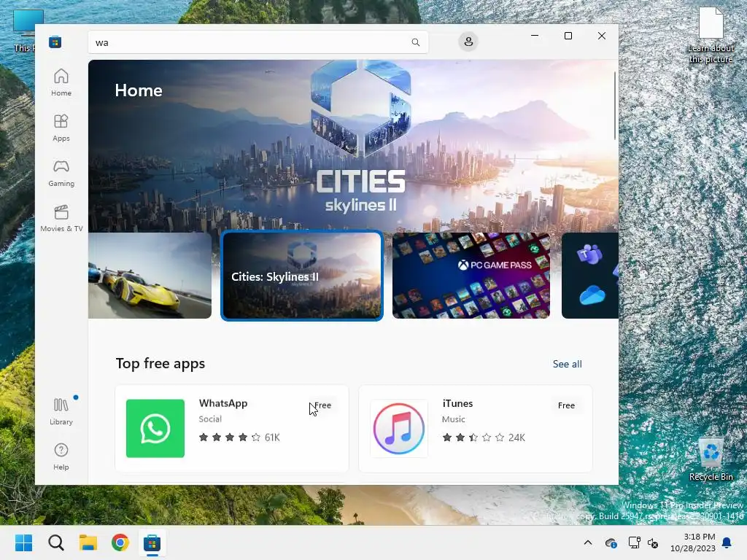Open the clock and date in taskbar
Viewport: 747px width, 560px height.
(x=693, y=542)
